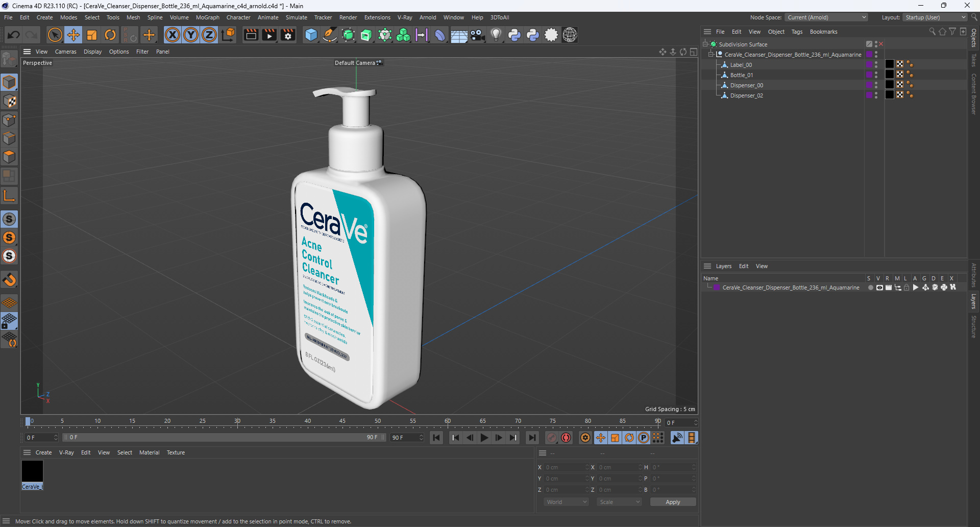Toggle X axis lock
This screenshot has width=980, height=527.
pos(173,35)
